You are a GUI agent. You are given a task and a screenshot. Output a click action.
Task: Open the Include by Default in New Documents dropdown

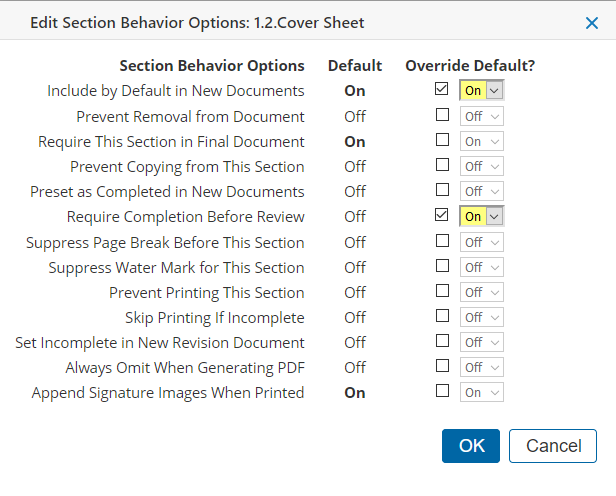click(x=482, y=91)
